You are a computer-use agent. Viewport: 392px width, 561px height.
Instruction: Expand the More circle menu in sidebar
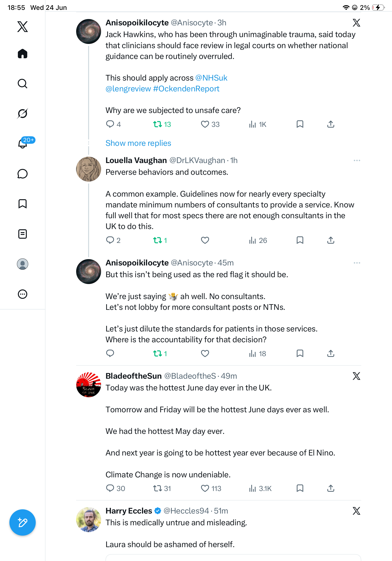23,294
